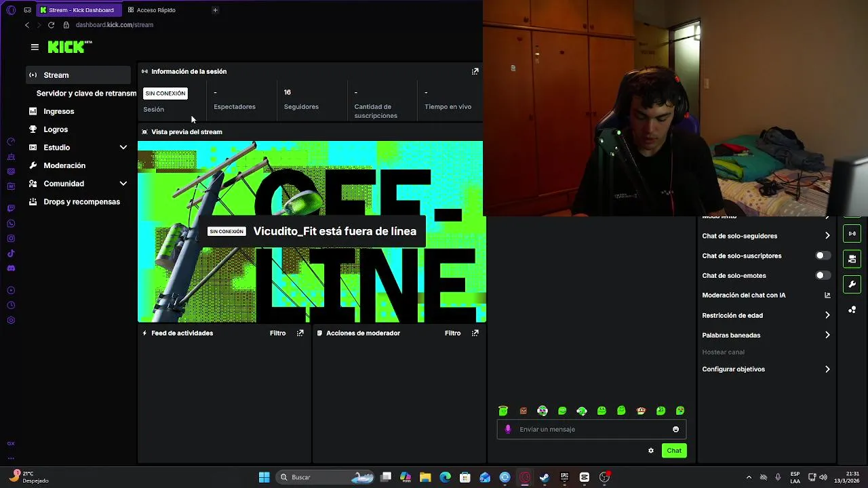Pop out the Feed de actividades panel

(300, 333)
